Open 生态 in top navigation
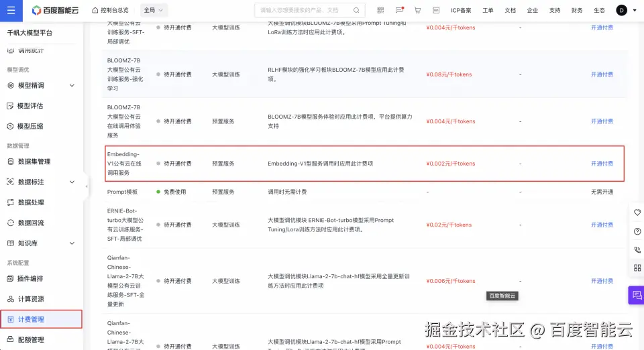 [599, 10]
